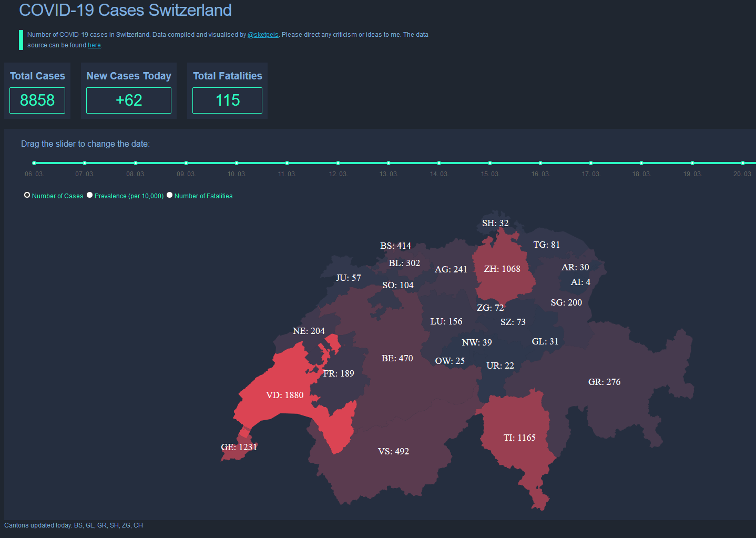Select Prevalence (per 10,000) radio option
The image size is (756, 538).
pyautogui.click(x=90, y=195)
